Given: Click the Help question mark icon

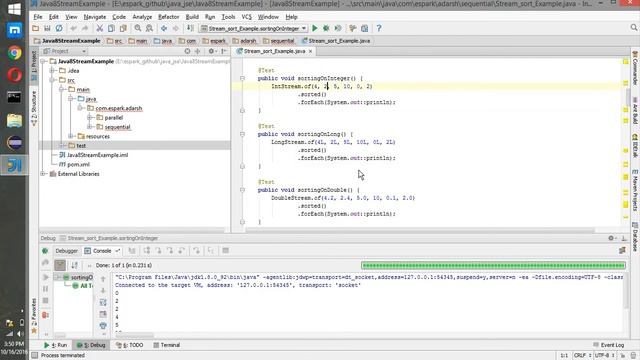Looking at the screenshot, I should [x=379, y=28].
